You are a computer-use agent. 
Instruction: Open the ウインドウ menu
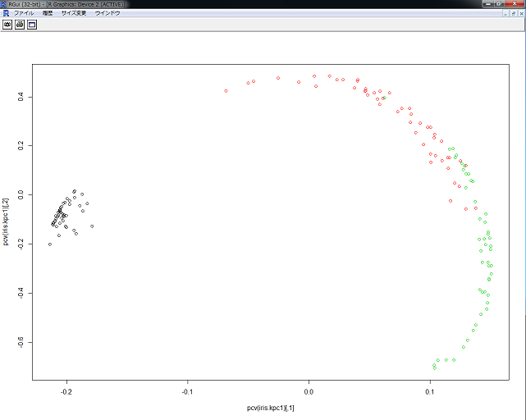click(107, 13)
